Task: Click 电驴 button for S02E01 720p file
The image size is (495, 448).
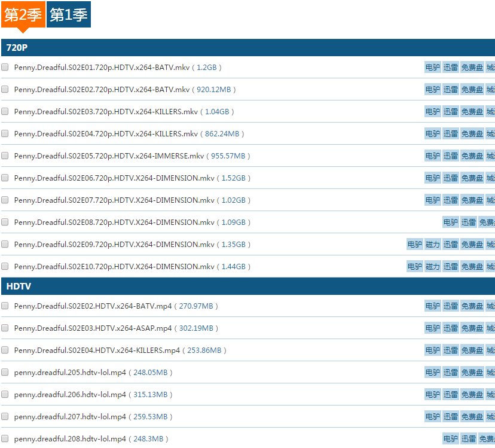Action: 432,68
